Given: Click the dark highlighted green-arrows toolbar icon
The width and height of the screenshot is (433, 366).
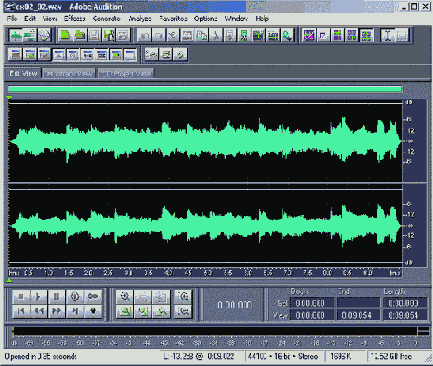Looking at the screenshot, I should 366,35.
